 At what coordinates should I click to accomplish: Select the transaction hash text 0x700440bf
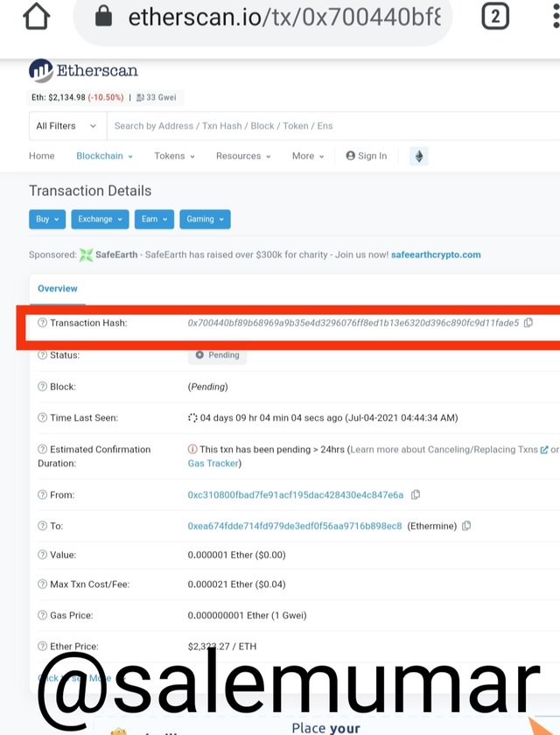coord(353,323)
